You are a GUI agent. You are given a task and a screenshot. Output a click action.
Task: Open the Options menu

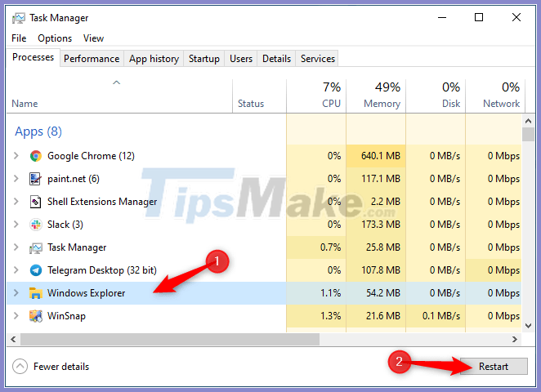tap(55, 38)
